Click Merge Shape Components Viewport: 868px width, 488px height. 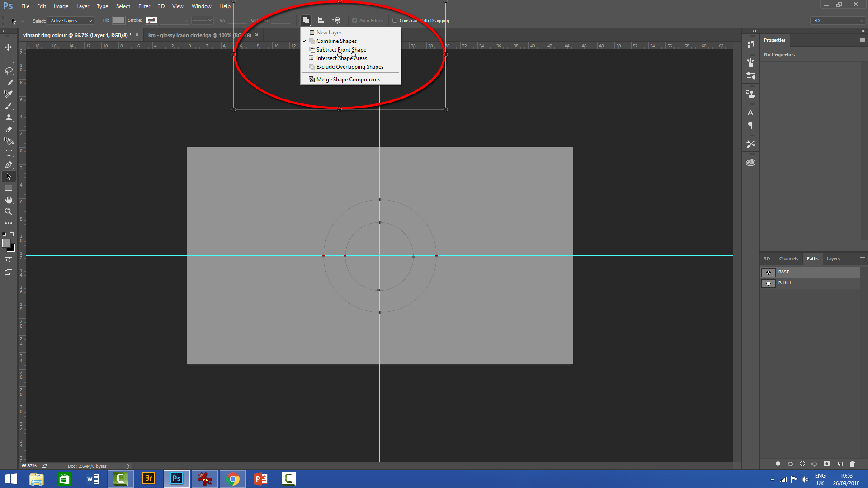click(x=348, y=79)
